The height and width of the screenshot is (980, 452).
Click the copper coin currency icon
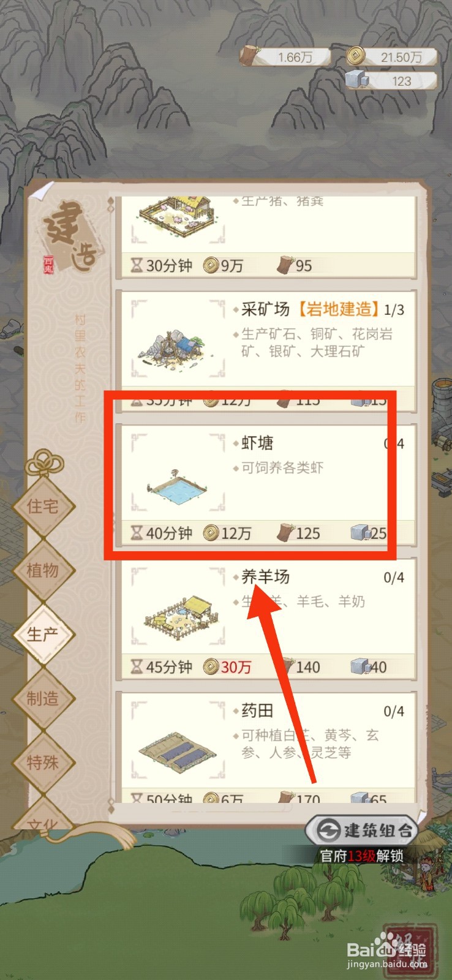tap(355, 56)
